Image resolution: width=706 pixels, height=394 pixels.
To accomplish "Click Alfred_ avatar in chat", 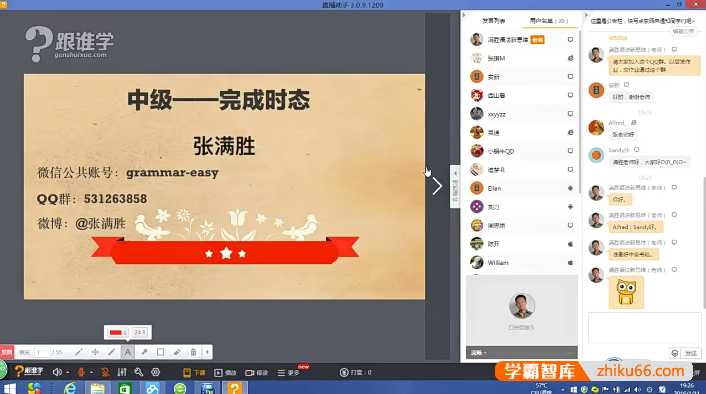I will pyautogui.click(x=596, y=127).
